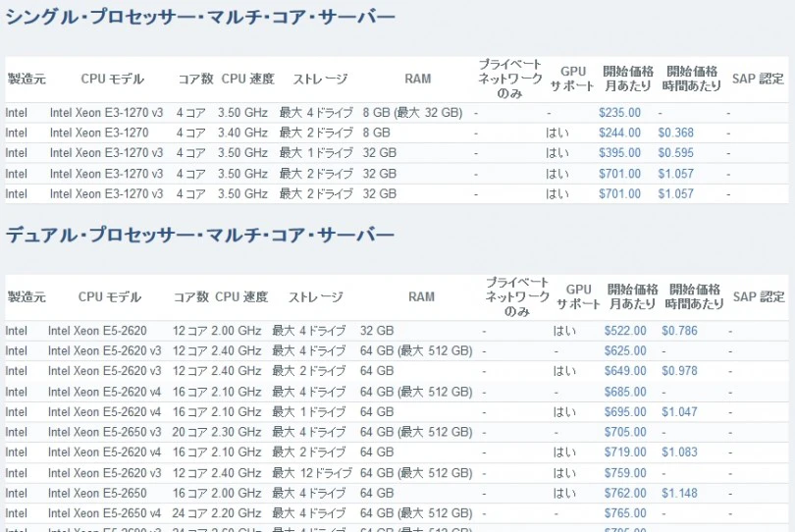Open the $759.00 monthly price link
This screenshot has height=532, width=795.
[625, 473]
